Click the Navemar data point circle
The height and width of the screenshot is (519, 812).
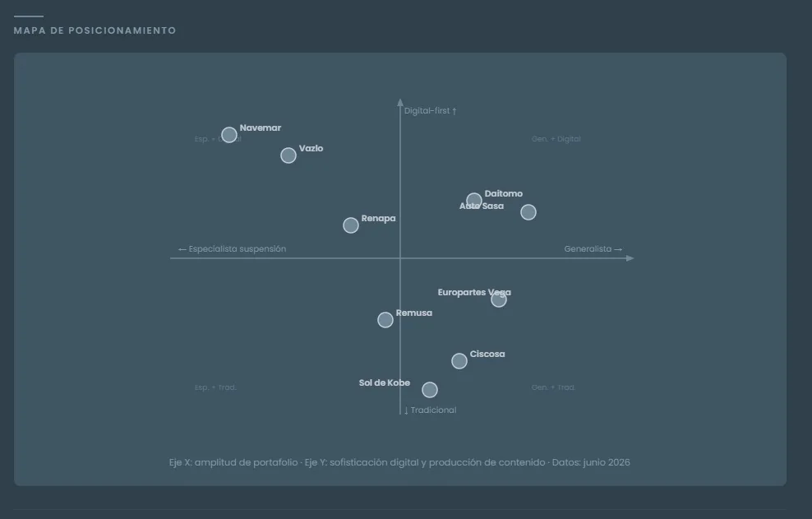pyautogui.click(x=229, y=135)
